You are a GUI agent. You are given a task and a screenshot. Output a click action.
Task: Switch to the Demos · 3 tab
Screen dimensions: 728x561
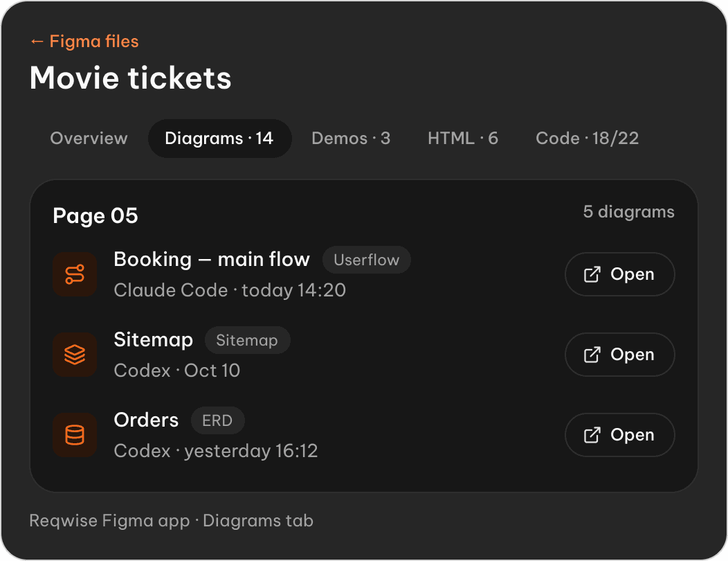pos(351,139)
